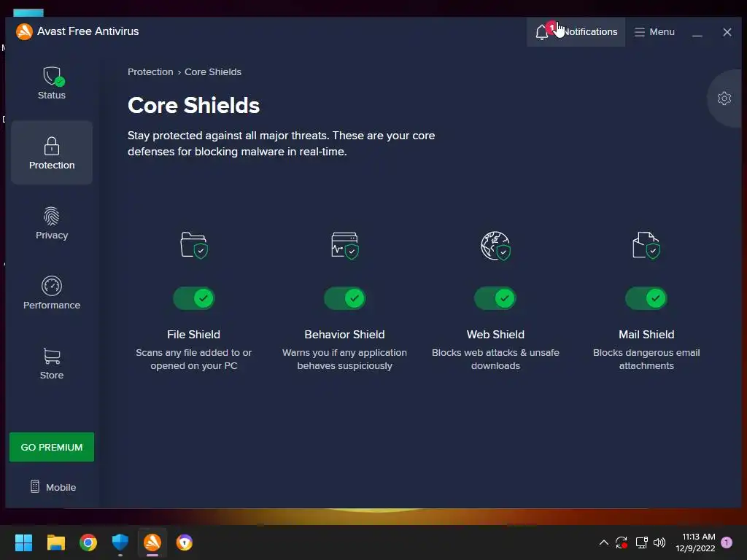The width and height of the screenshot is (747, 560).
Task: Click the Behavior Shield title text
Action: (x=344, y=335)
